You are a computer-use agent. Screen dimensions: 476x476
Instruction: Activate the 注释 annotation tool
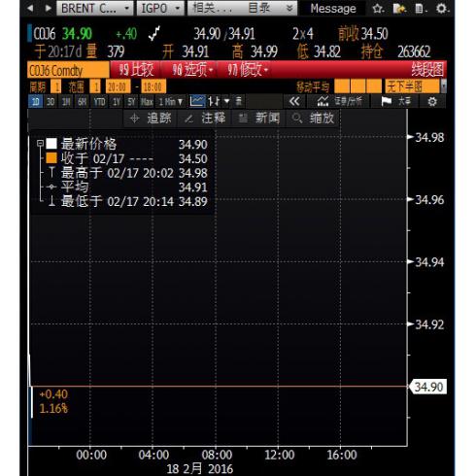[x=204, y=119]
